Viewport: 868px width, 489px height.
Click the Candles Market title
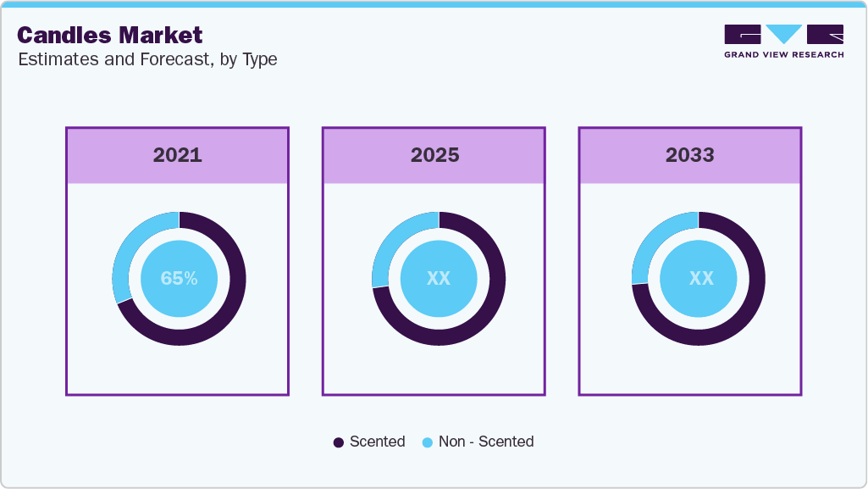point(110,35)
